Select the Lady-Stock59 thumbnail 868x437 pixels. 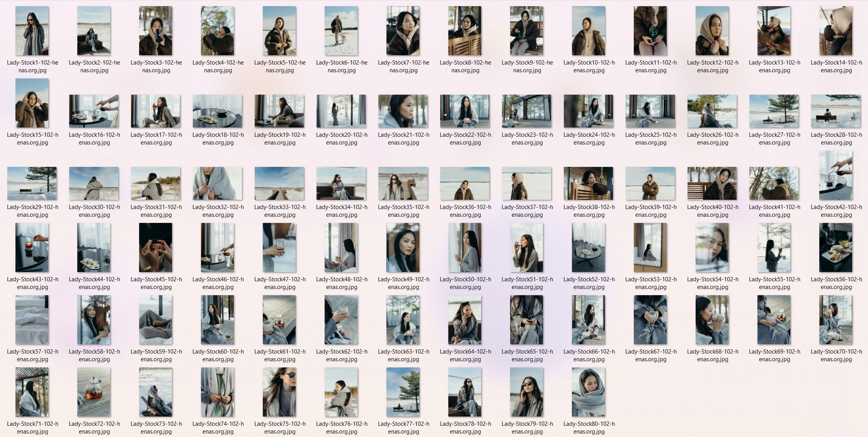pos(156,320)
